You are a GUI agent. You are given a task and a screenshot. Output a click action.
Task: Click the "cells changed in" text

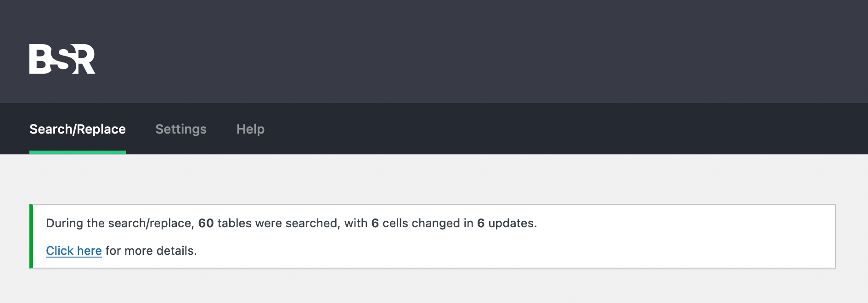click(428, 223)
